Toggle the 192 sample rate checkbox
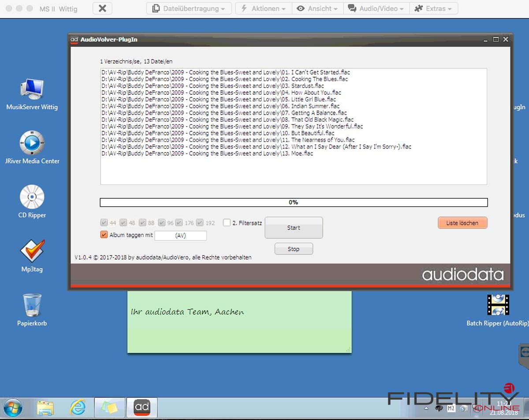 pos(200,223)
